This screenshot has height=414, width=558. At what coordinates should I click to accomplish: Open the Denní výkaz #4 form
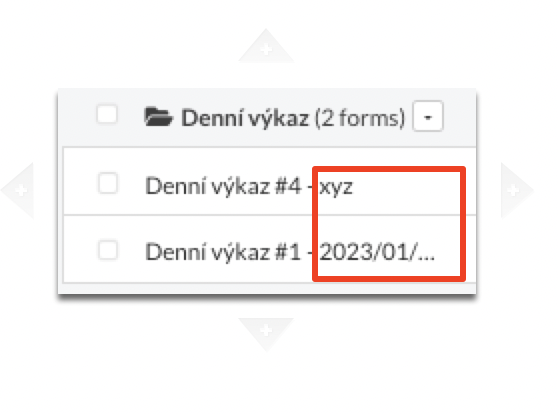tap(249, 186)
